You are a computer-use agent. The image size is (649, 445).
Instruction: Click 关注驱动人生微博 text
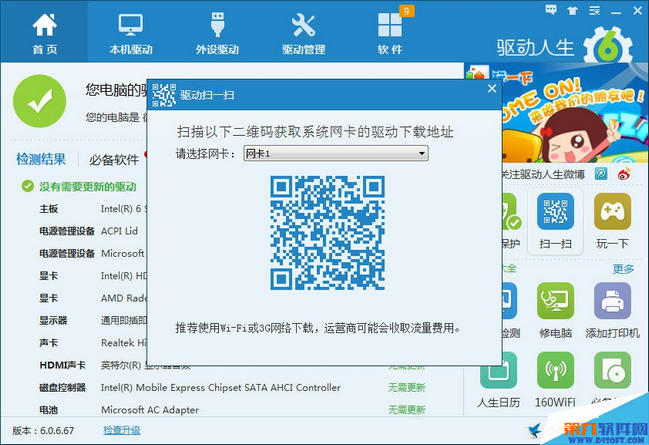click(x=544, y=174)
